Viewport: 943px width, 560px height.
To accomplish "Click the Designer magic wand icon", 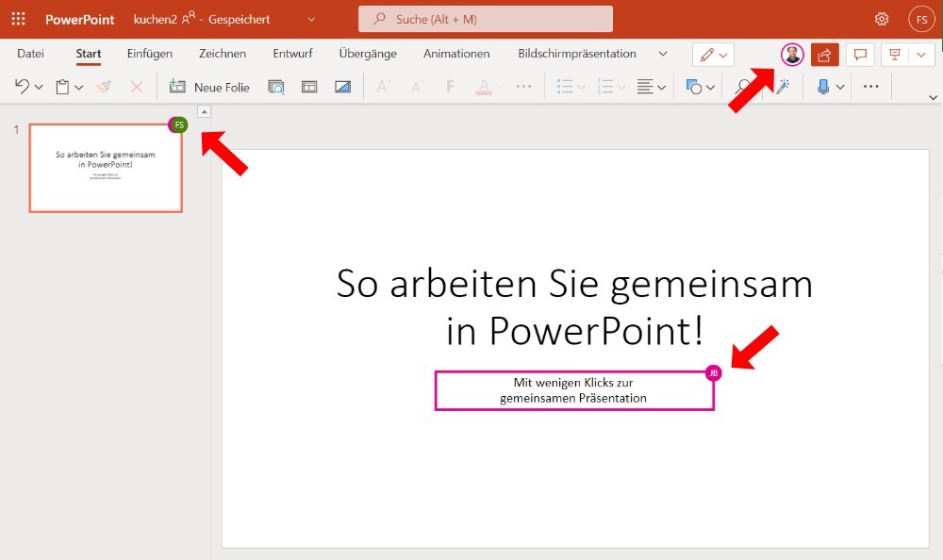I will point(783,87).
